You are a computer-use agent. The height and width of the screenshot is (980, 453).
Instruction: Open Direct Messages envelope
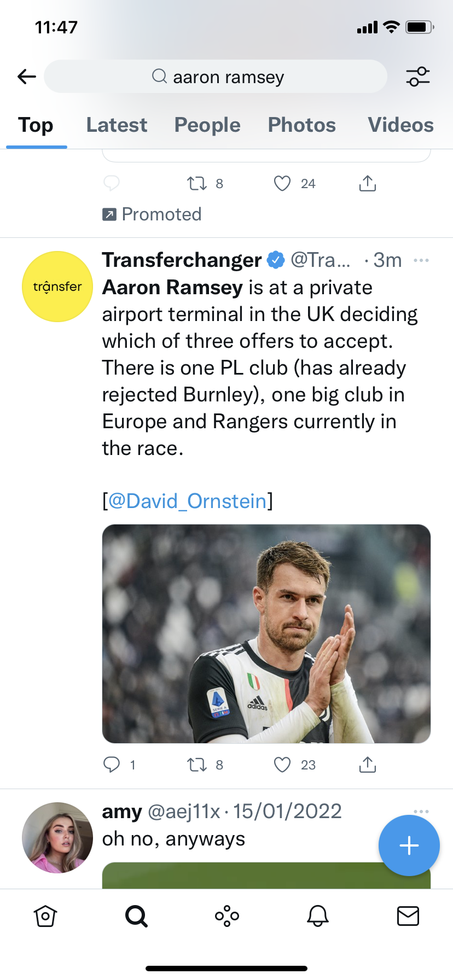click(408, 915)
